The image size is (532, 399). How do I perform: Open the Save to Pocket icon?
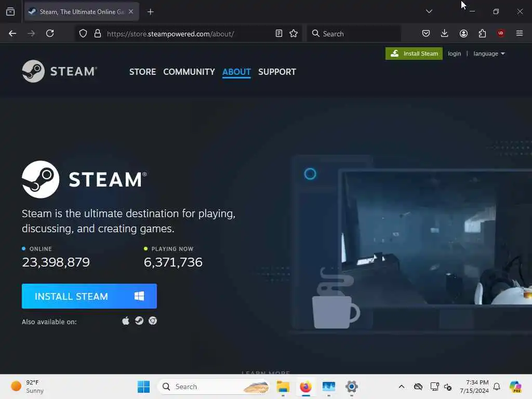(x=426, y=33)
